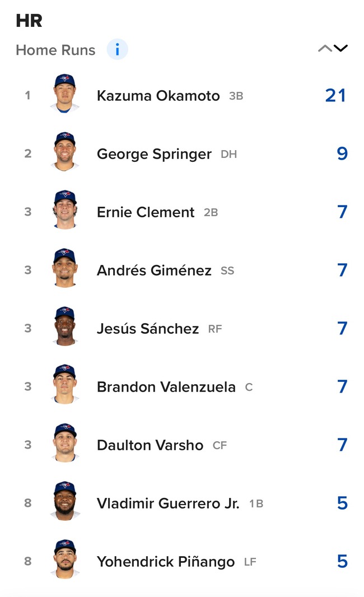Select the Home Runs label text
The image size is (364, 597).
click(x=55, y=50)
